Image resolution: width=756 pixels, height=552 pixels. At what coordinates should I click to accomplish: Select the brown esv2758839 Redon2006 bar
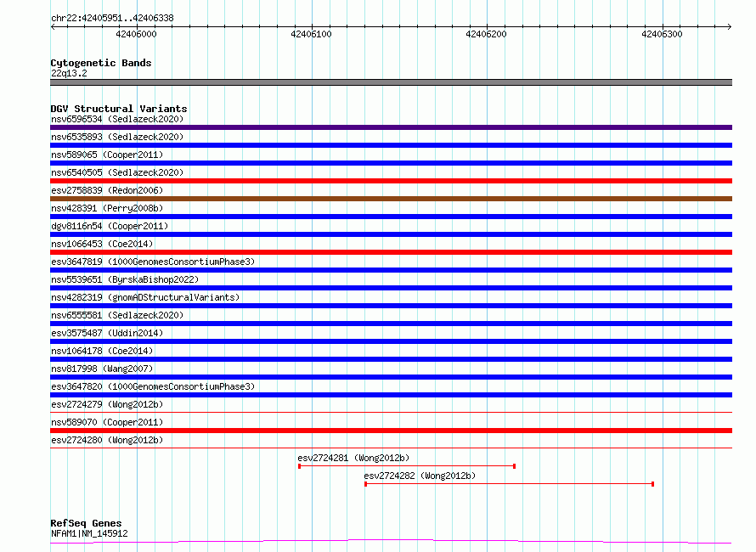[391, 199]
